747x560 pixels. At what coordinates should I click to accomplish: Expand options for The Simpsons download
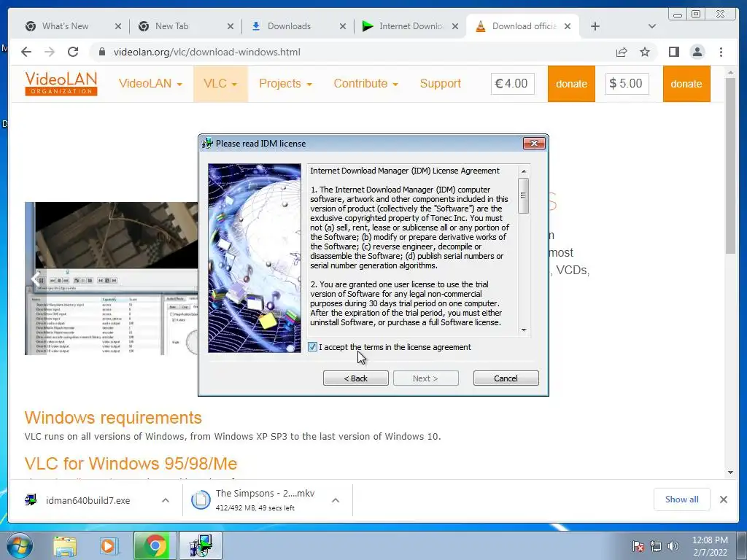pyautogui.click(x=336, y=500)
